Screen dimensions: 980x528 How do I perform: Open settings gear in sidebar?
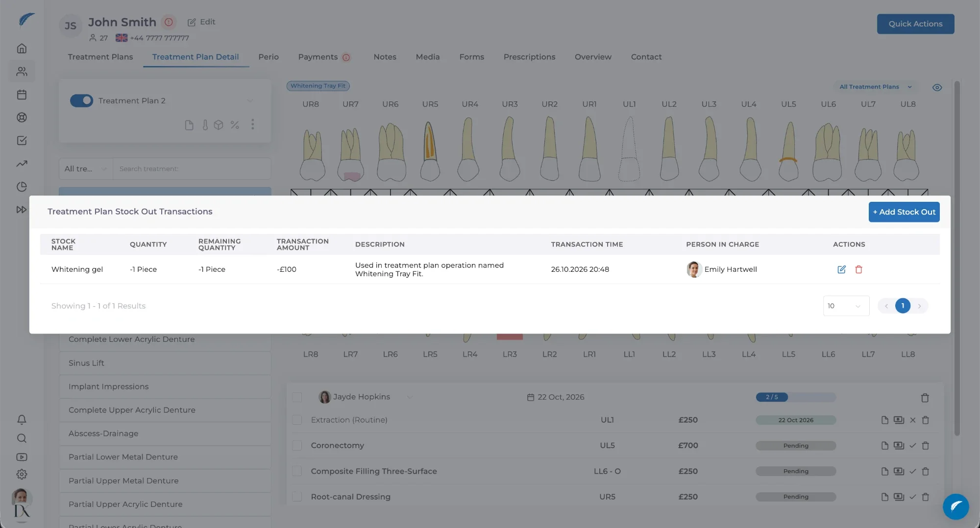pyautogui.click(x=22, y=474)
